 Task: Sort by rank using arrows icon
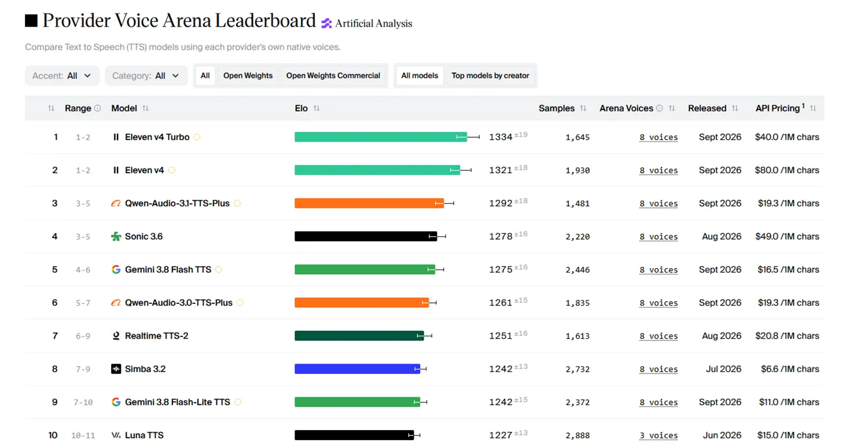click(51, 108)
